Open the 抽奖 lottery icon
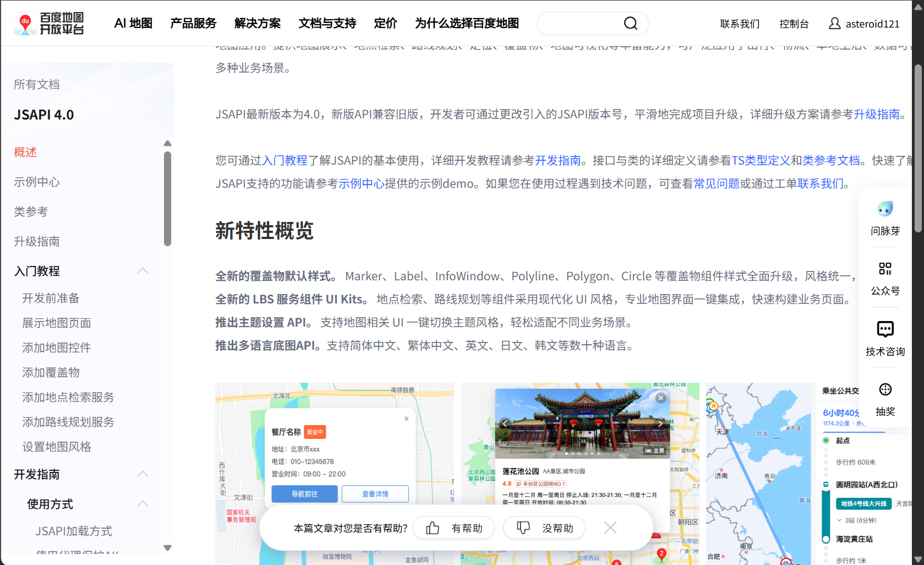This screenshot has height=565, width=924. click(885, 389)
